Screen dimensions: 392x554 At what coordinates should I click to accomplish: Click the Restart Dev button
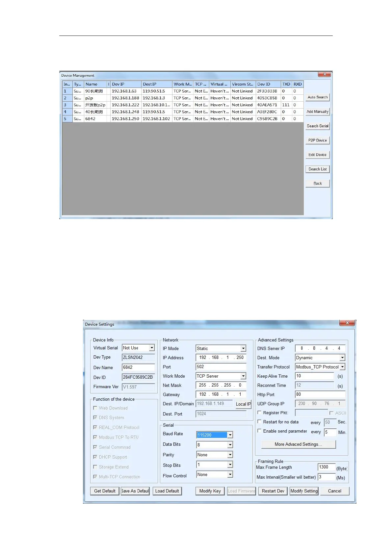click(273, 491)
